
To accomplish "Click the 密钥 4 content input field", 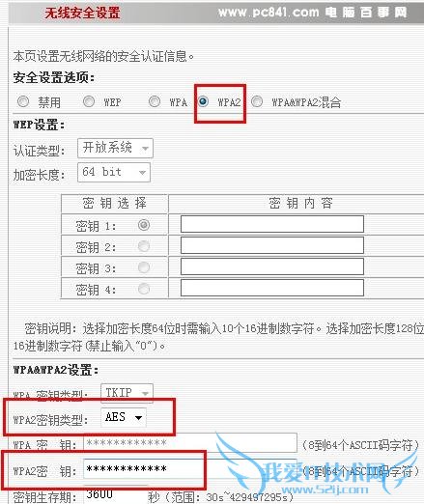I will coord(272,288).
